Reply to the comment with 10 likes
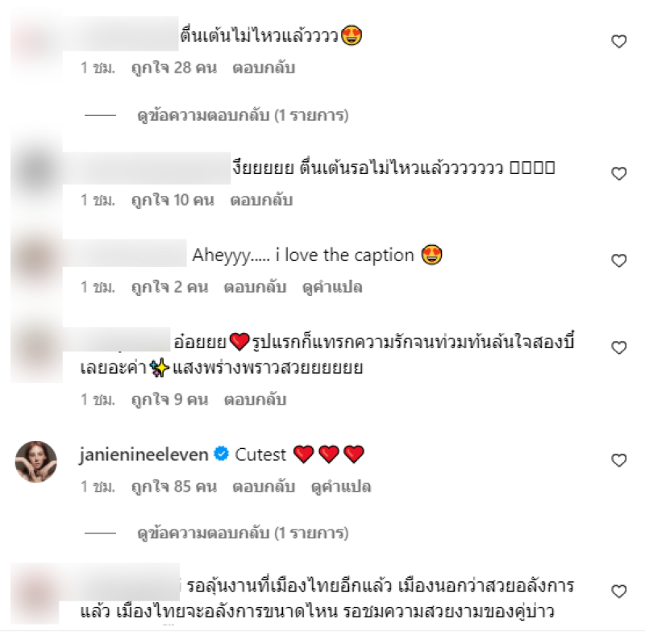645x644 pixels. (261, 200)
